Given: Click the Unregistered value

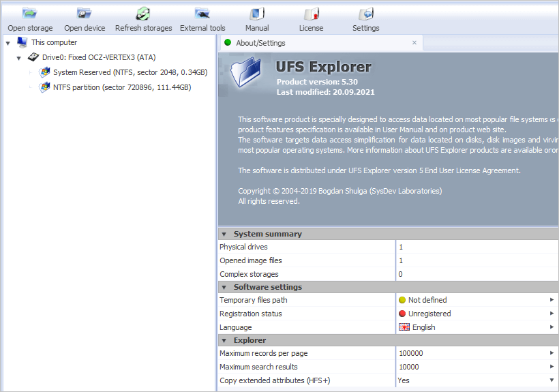Looking at the screenshot, I should pos(429,314).
